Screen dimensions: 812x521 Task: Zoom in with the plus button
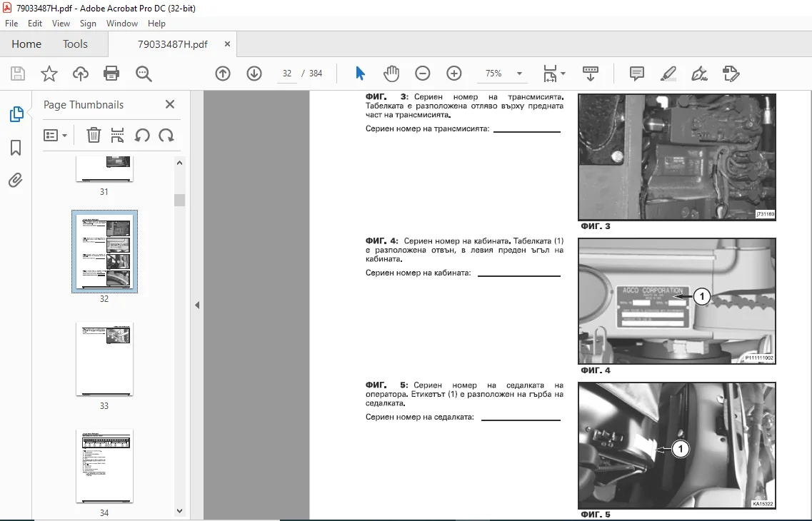click(454, 74)
